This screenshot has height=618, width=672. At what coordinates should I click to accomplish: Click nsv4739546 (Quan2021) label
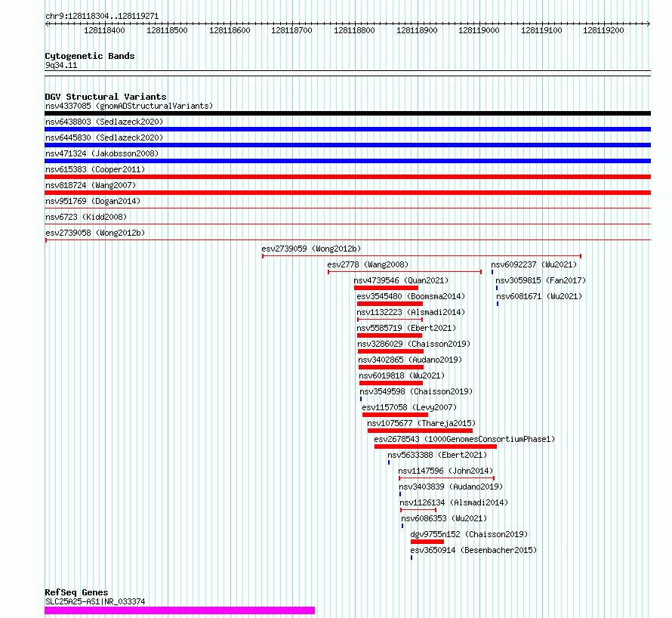[401, 280]
